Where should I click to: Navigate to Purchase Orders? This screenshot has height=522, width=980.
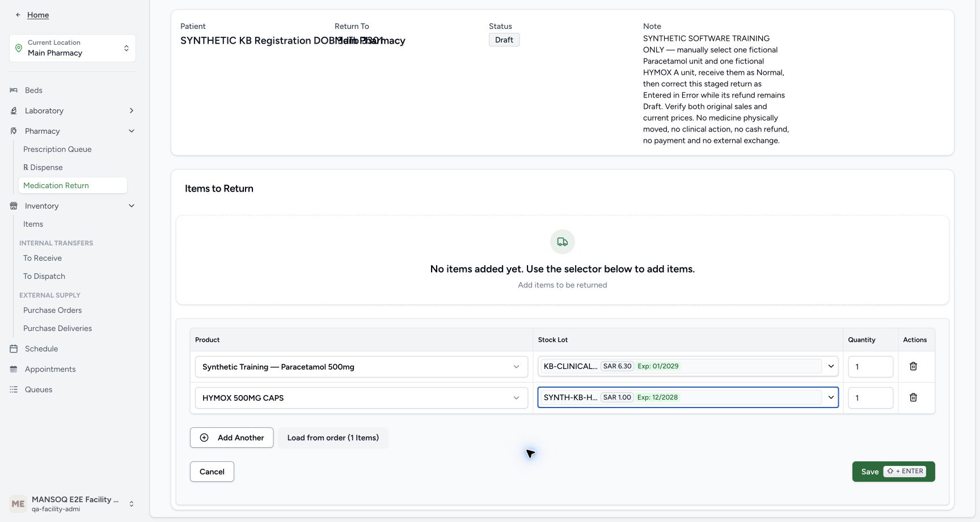click(52, 310)
